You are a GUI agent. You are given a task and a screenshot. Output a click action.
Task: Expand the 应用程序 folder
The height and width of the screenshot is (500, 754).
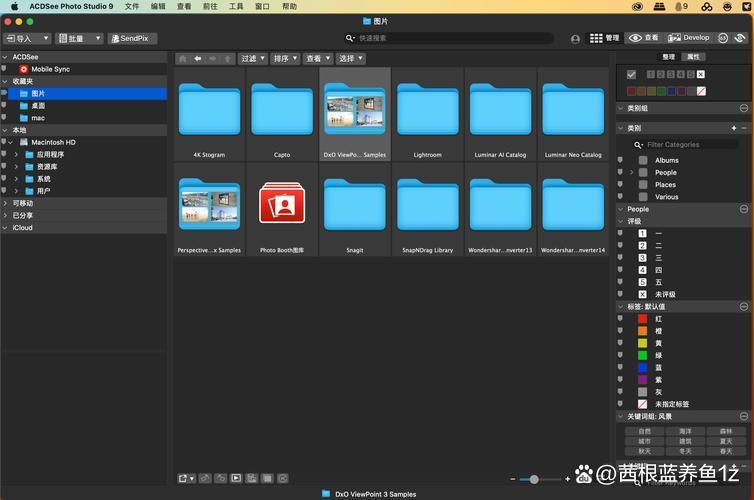click(16, 154)
